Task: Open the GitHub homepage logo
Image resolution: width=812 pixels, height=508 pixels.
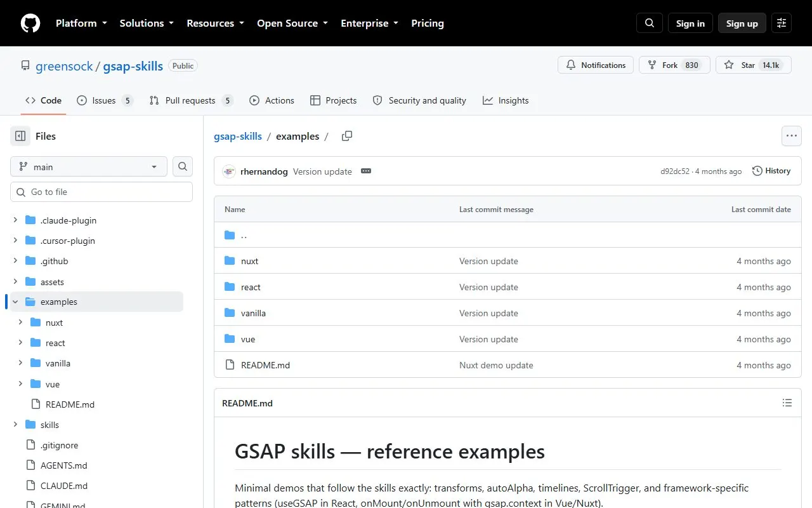Action: click(x=30, y=23)
